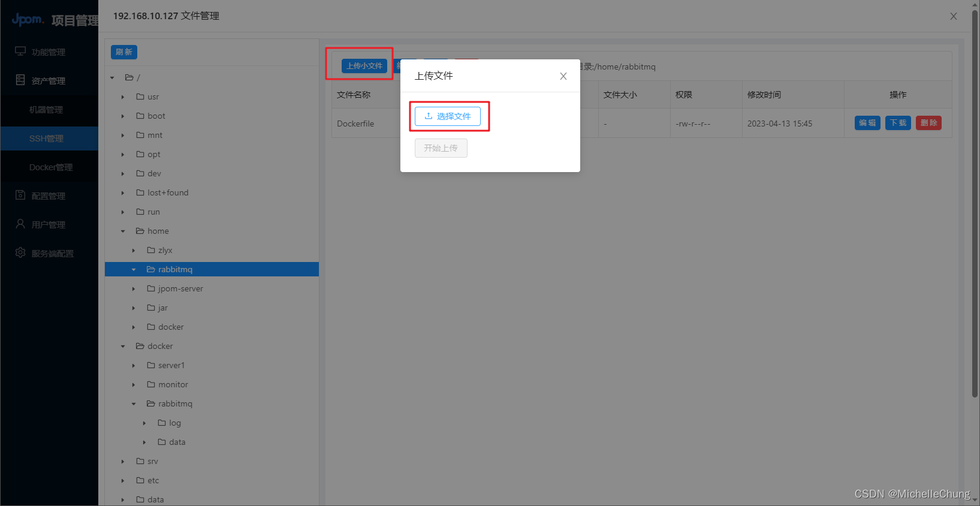The height and width of the screenshot is (506, 980).
Task: Click the 文件大小 column header
Action: 620,95
